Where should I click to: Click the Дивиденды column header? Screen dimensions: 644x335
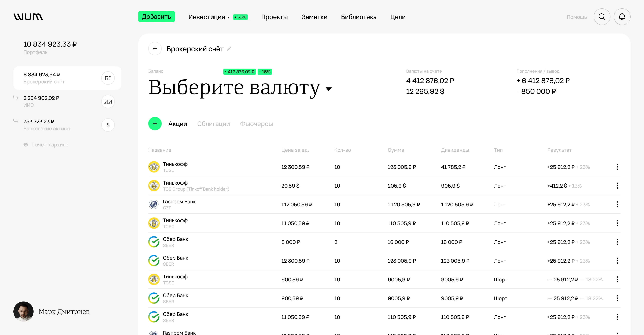coord(455,150)
